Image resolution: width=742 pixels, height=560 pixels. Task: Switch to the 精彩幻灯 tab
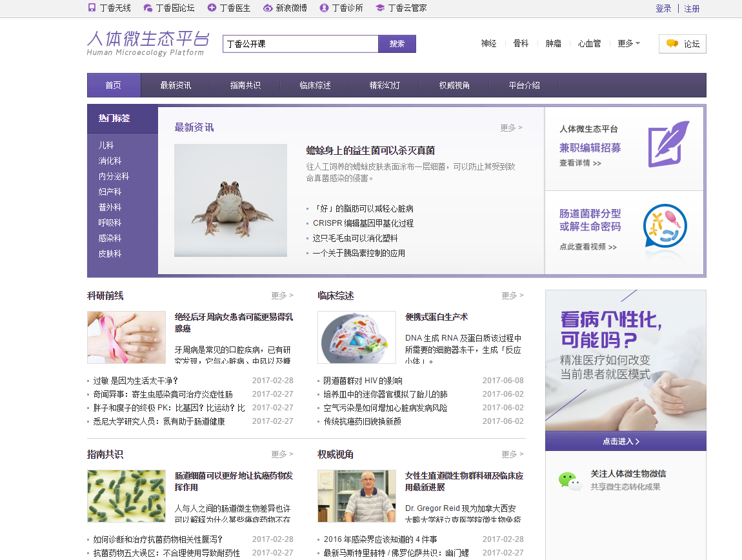(x=384, y=85)
